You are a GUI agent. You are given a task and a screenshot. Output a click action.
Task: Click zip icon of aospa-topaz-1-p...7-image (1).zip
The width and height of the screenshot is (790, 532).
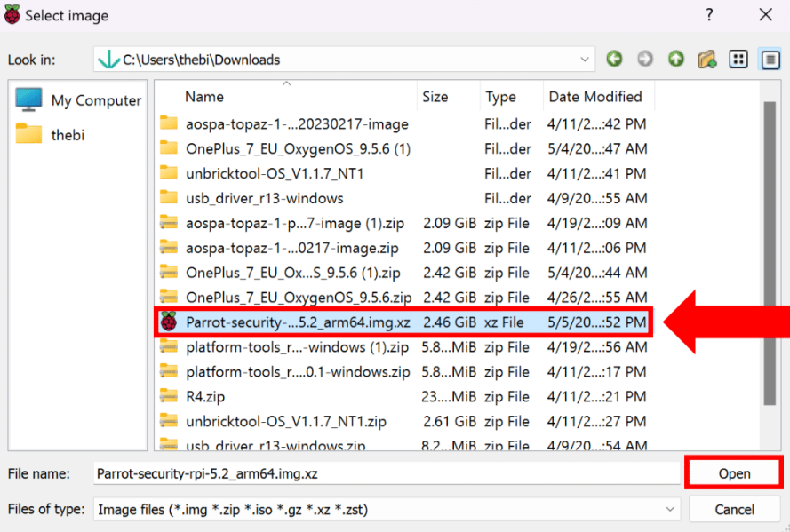tap(169, 222)
